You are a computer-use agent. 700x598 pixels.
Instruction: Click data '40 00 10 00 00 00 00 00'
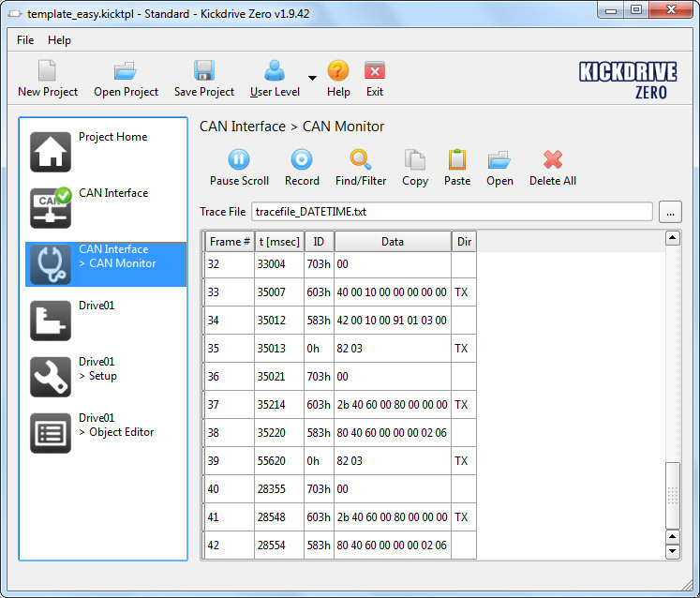pyautogui.click(x=392, y=292)
